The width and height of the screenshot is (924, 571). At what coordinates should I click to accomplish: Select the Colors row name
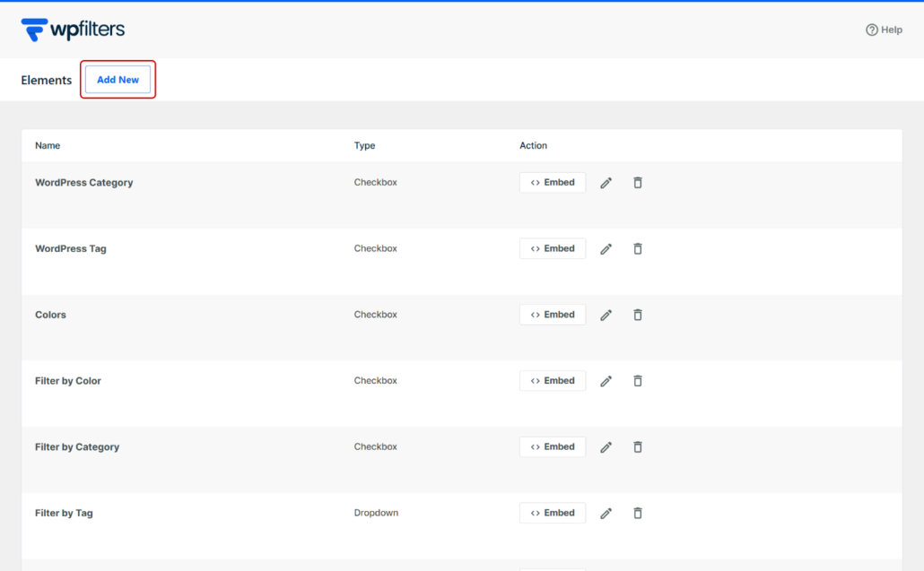[50, 315]
